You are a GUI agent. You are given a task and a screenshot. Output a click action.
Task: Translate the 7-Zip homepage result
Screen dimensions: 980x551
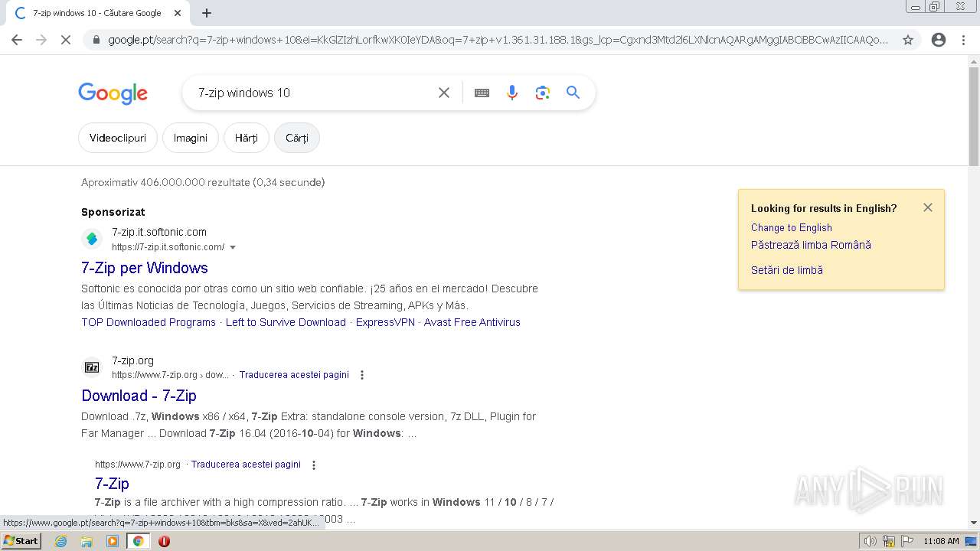[246, 465]
